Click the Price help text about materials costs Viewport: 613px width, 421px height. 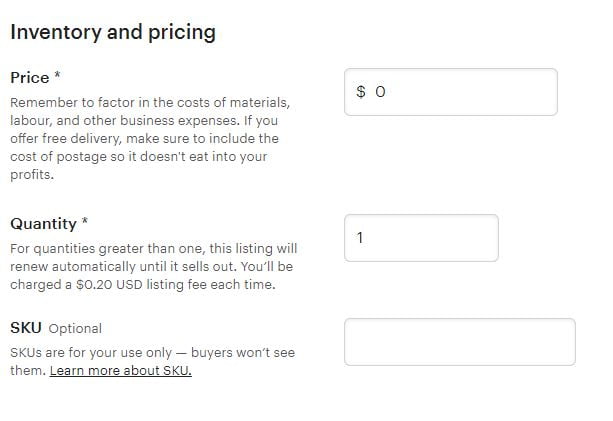click(150, 103)
